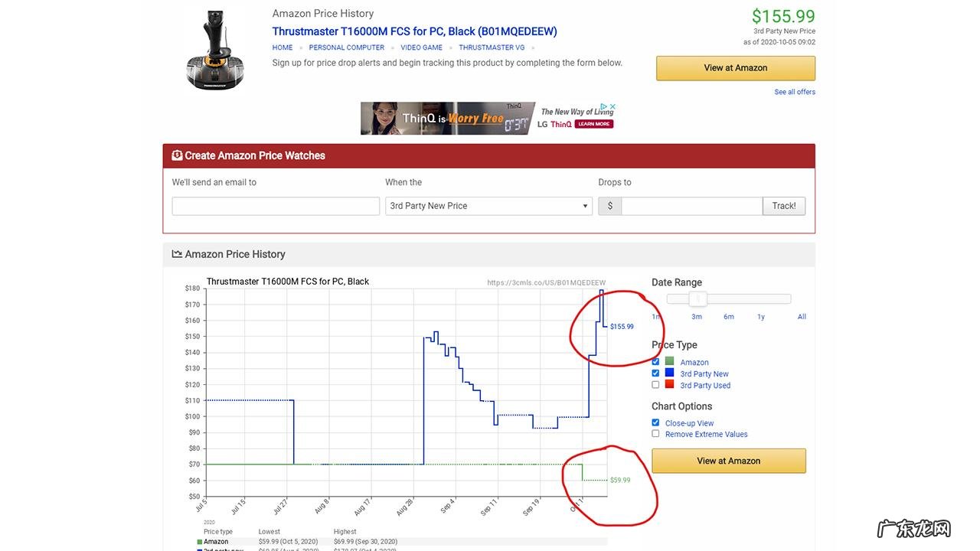Click the 3cmls.co chart URL text
The width and height of the screenshot is (980, 551).
pyautogui.click(x=546, y=283)
